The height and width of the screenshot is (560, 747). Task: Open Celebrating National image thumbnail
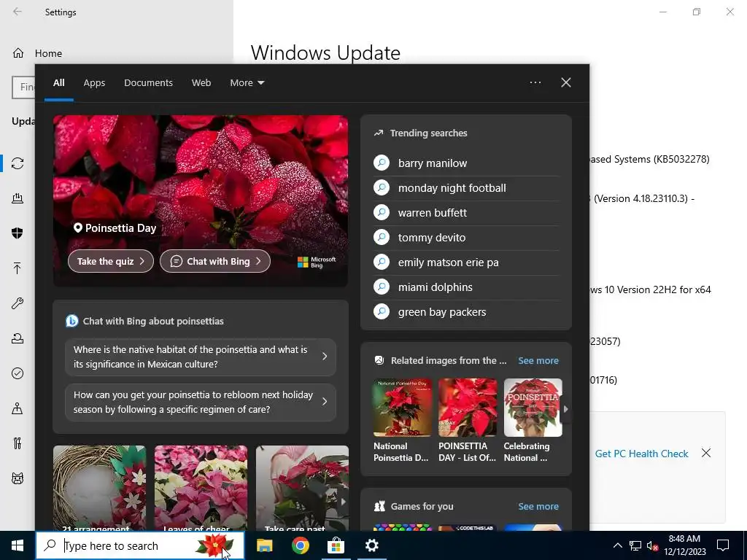tap(533, 408)
